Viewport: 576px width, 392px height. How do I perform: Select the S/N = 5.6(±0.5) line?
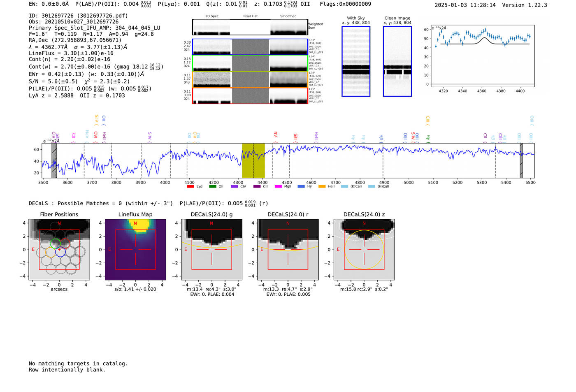(79, 81)
